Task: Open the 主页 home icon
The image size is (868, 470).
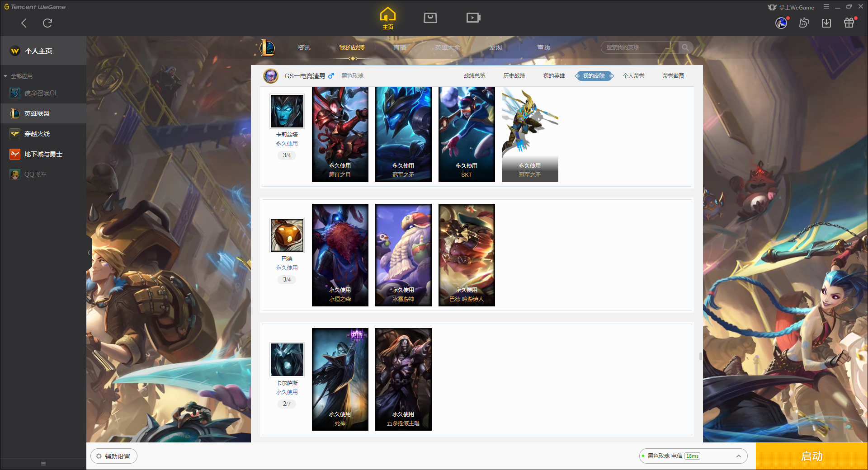Action: [x=388, y=19]
